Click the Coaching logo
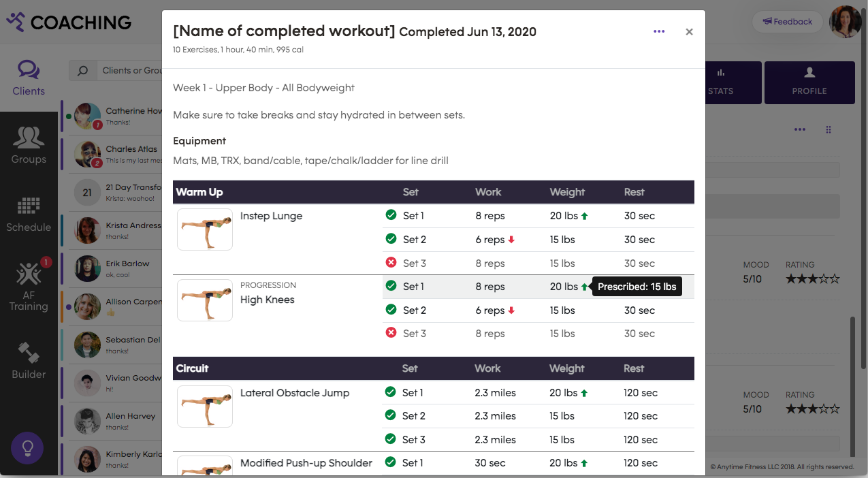868x478 pixels. tap(69, 22)
